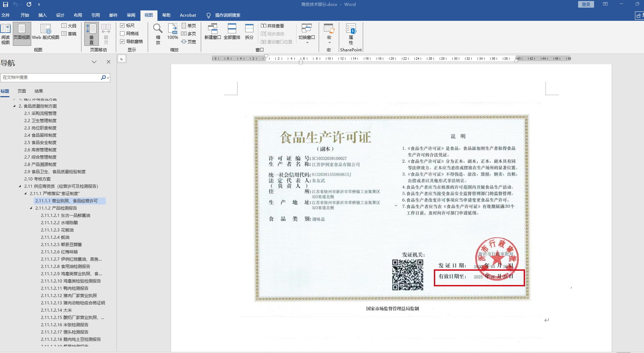This screenshot has width=644, height=353.
Task: Open the Layout (布局) tab
Action: [x=78, y=15]
